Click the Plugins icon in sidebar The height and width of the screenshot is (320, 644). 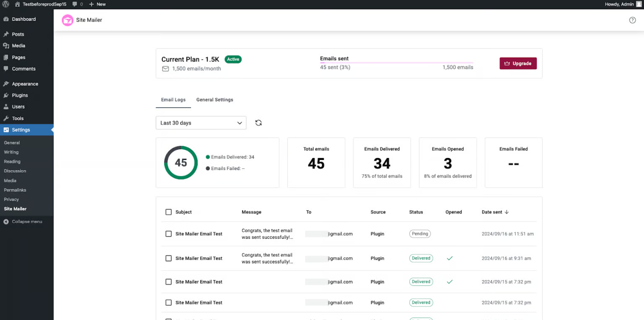click(x=6, y=95)
